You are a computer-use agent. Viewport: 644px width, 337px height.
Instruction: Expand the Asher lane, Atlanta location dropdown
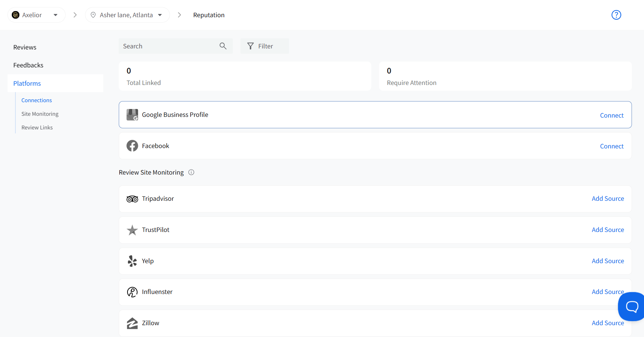click(127, 15)
